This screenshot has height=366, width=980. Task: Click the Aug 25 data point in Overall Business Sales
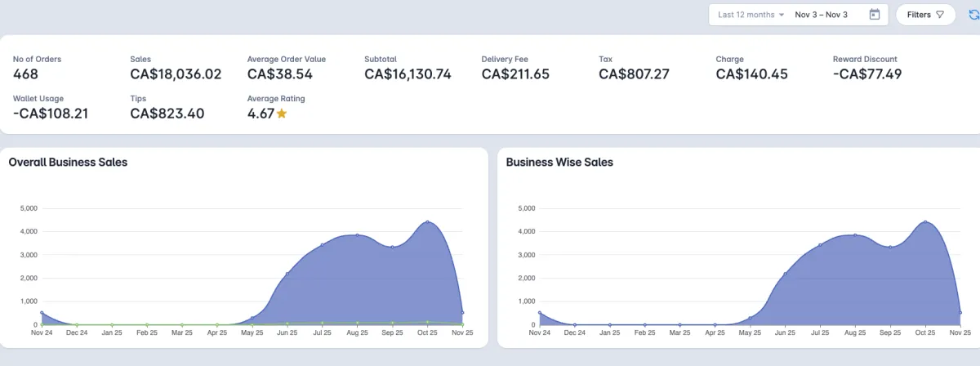[x=358, y=235]
